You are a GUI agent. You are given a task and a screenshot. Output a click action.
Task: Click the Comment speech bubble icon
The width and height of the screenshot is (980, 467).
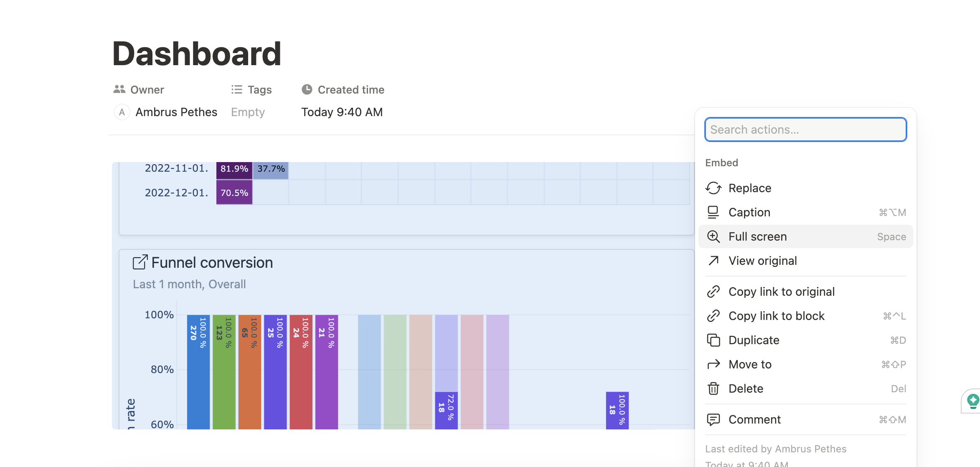coord(713,419)
